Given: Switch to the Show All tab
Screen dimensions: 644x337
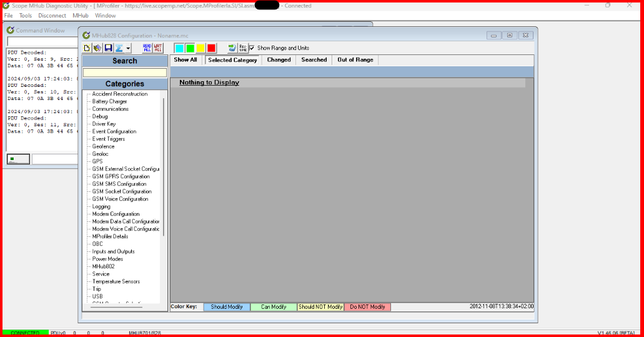Looking at the screenshot, I should (186, 60).
